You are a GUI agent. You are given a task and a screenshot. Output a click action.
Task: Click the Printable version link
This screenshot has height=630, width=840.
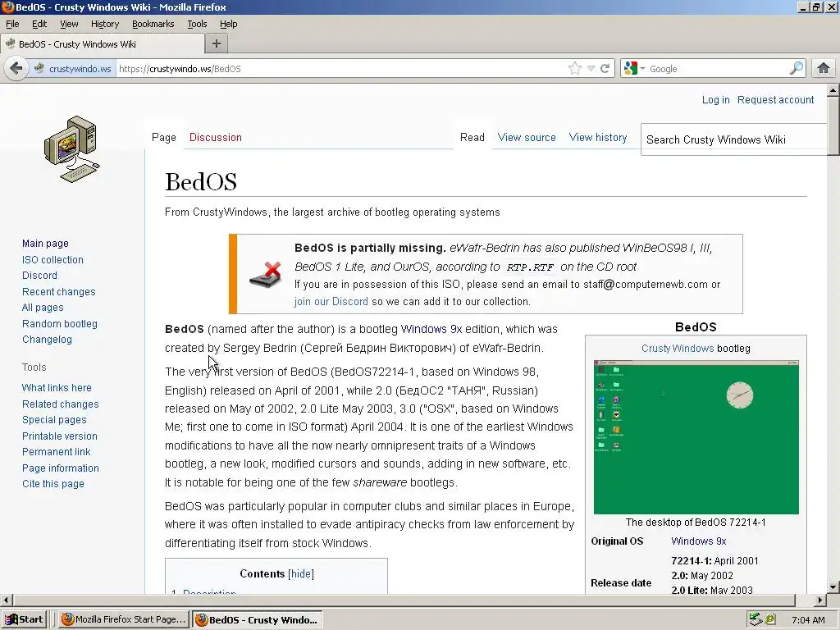(x=59, y=436)
